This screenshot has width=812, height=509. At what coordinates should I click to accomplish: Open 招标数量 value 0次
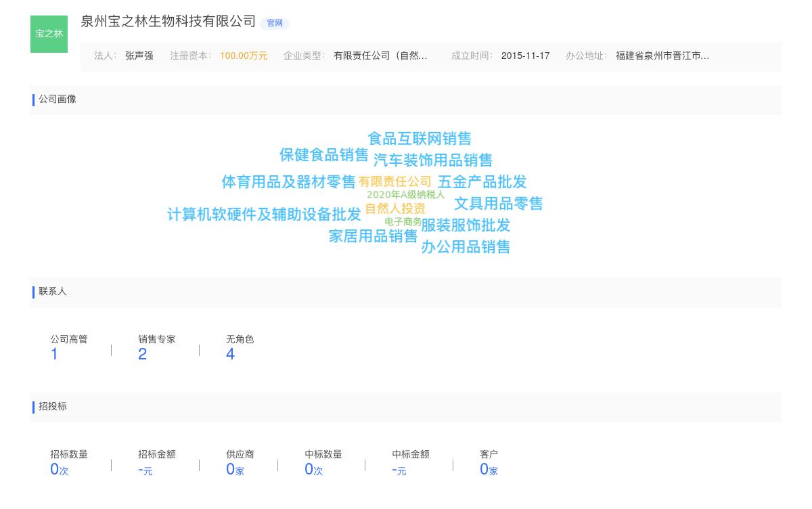(x=60, y=470)
